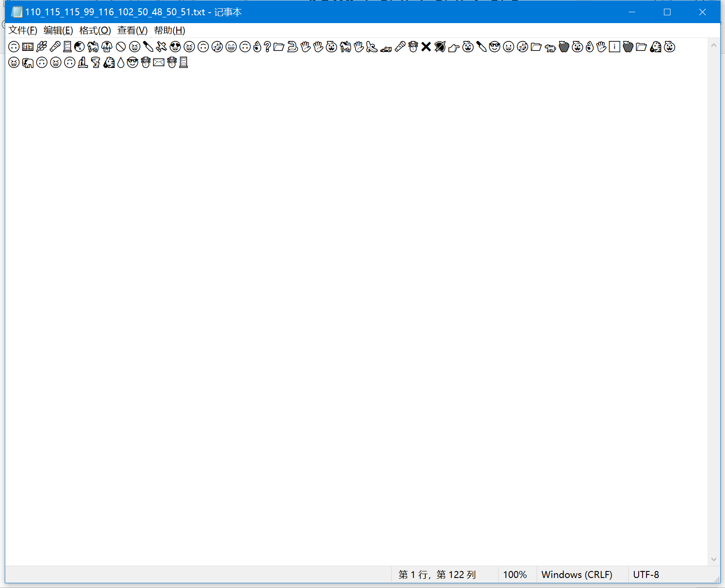Click in the empty text area below the emojis
Screen dimensions: 725x588
305,262
